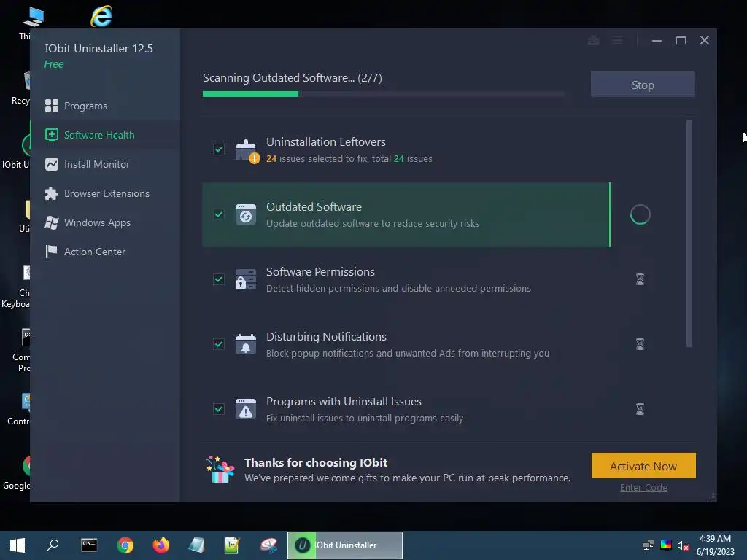
Task: Click the Uninstallation Leftovers broom icon
Action: click(247, 150)
